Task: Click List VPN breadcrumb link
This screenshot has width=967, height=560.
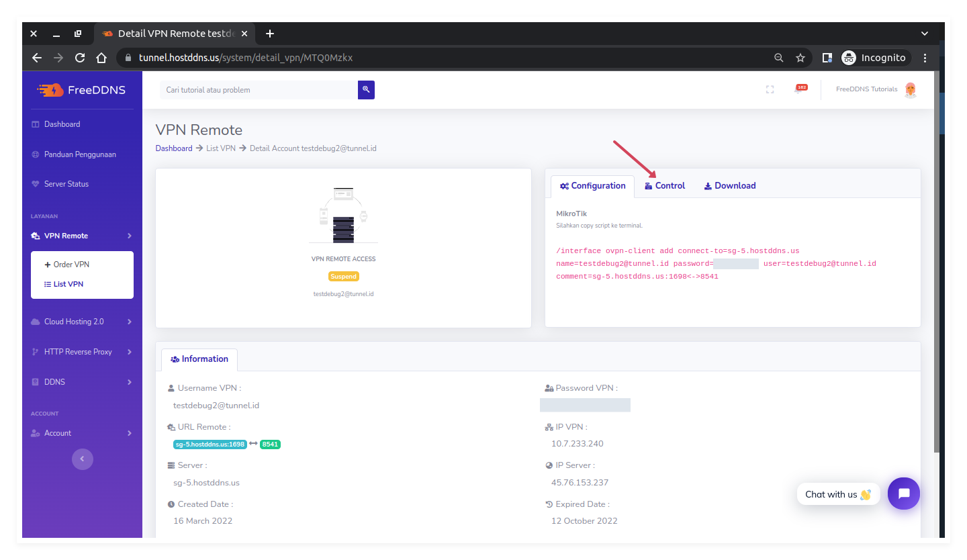Action: click(x=221, y=148)
